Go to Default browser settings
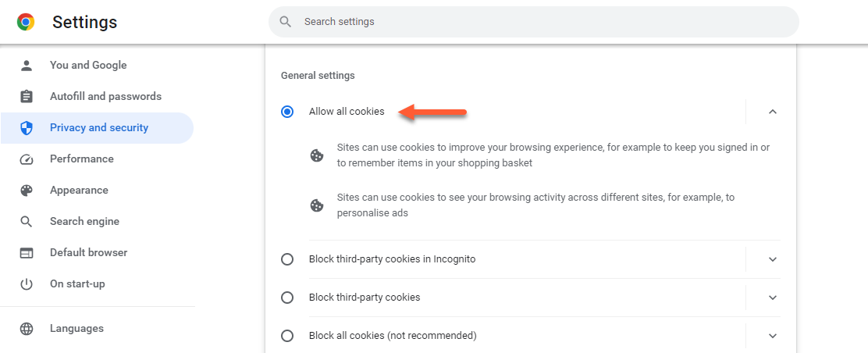This screenshot has width=868, height=353. pos(88,253)
